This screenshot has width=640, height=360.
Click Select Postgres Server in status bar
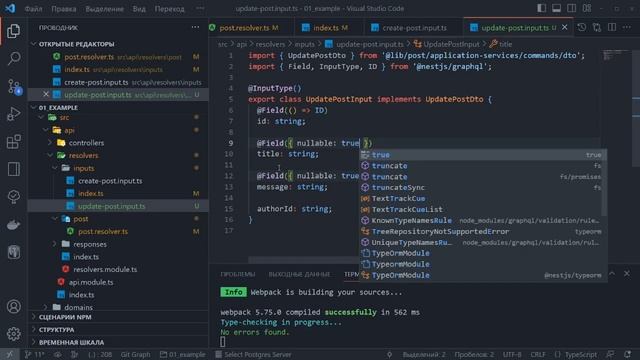coord(253,354)
